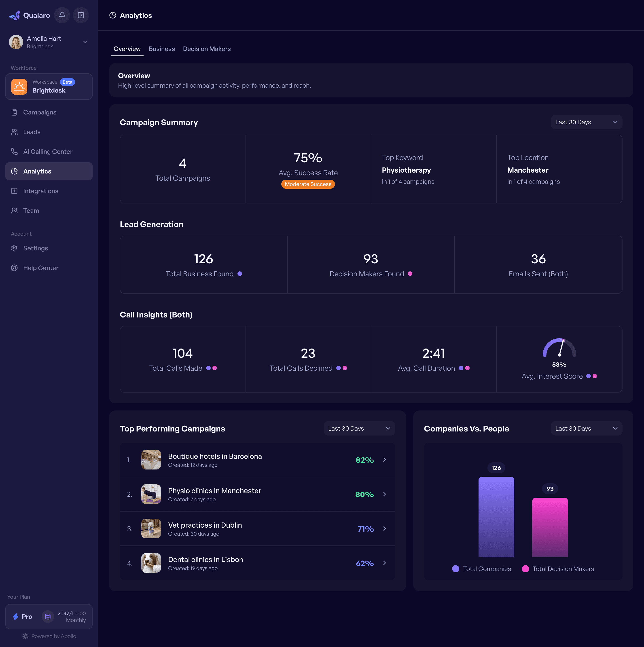Open Campaigns clipboard icon in sidebar

point(14,112)
